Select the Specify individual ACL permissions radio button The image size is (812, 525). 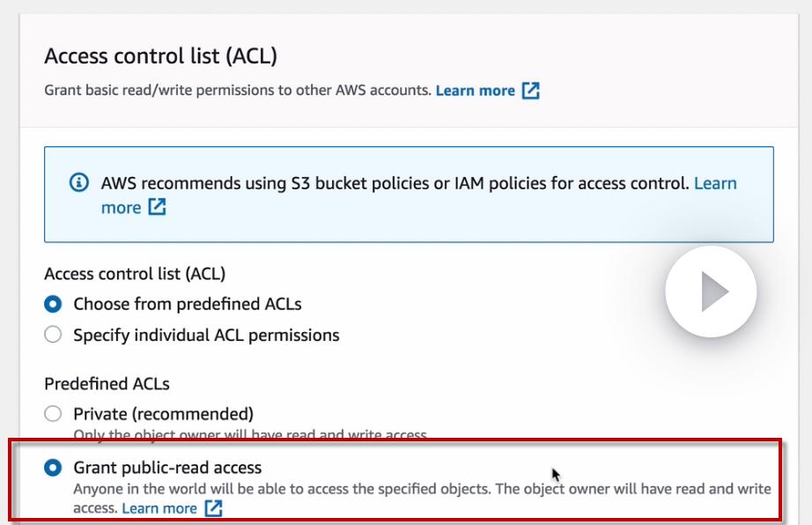click(x=53, y=335)
